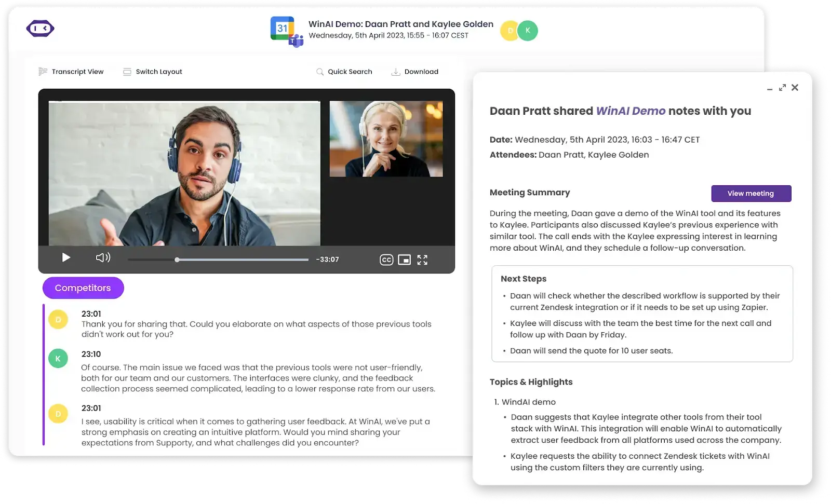831x504 pixels.
Task: Click 'Daan will send the quote' next step
Action: click(x=591, y=351)
